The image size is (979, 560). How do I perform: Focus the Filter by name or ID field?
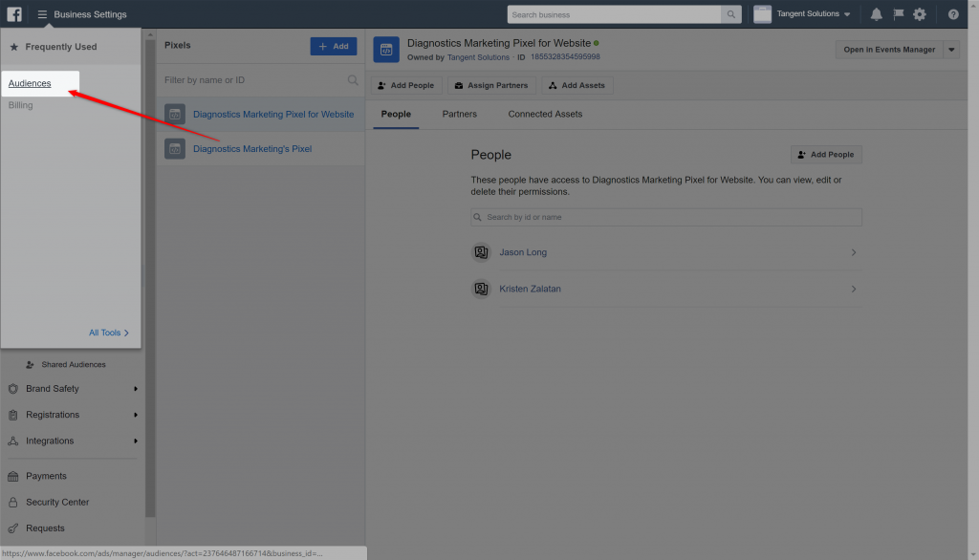point(254,80)
